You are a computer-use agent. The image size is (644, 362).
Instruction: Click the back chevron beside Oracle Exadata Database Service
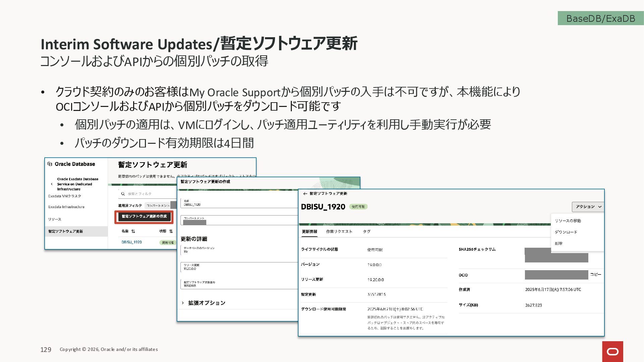(x=52, y=184)
